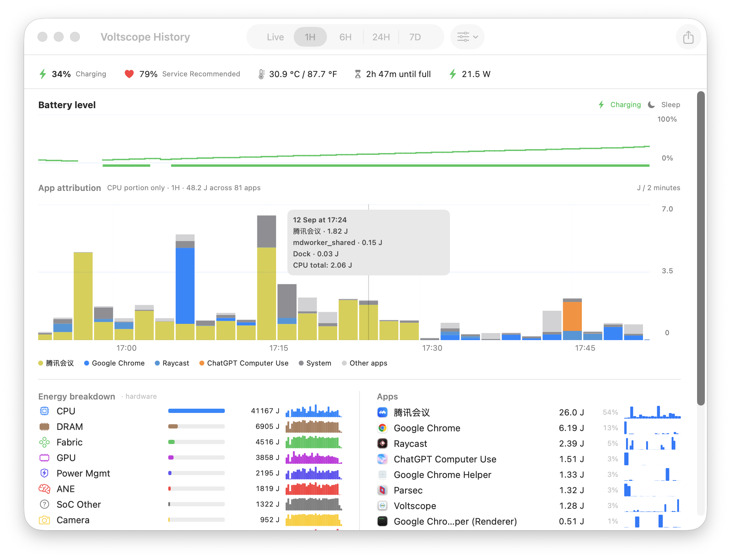Open the filter options dropdown
Screen dimensions: 731x560
467,37
